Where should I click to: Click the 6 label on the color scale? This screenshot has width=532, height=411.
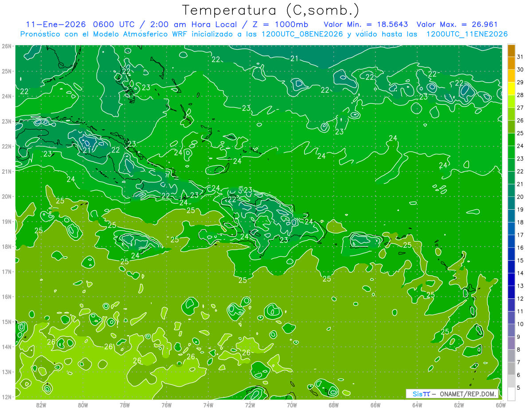pyautogui.click(x=519, y=375)
